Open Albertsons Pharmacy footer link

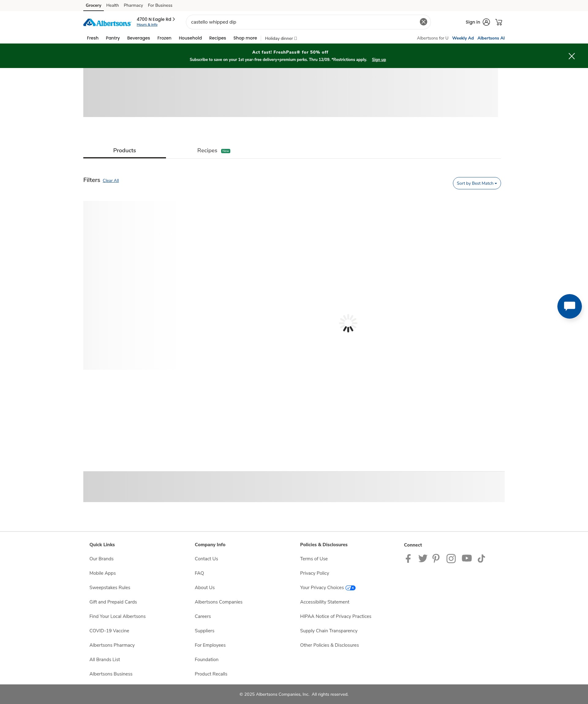pos(112,645)
